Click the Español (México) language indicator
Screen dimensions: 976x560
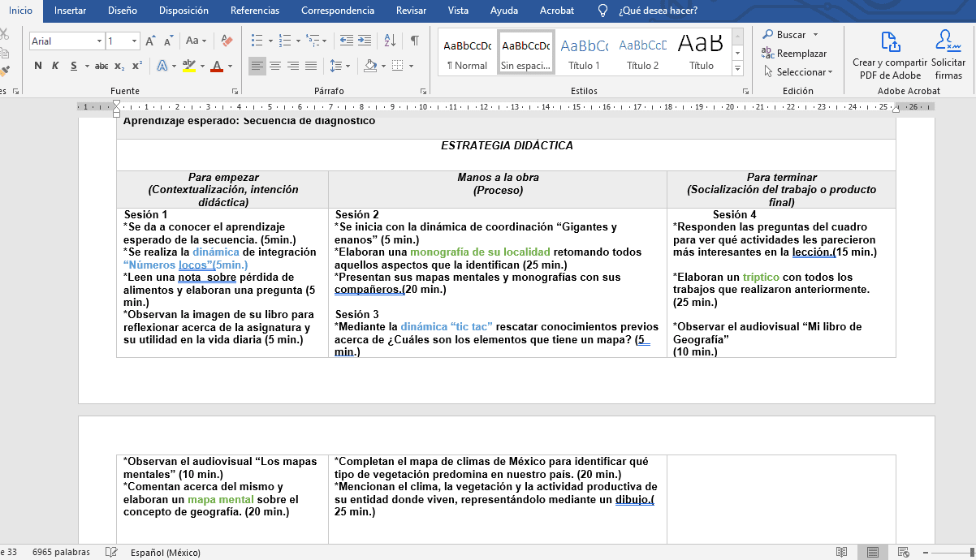tap(166, 553)
